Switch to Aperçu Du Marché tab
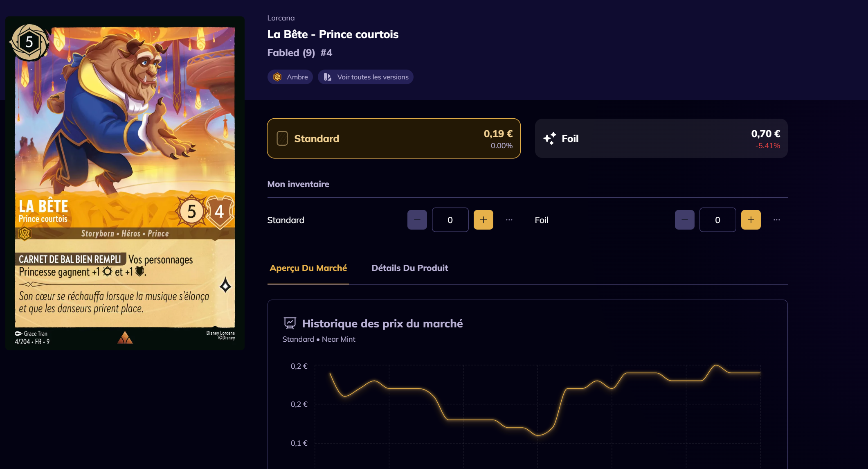The image size is (868, 469). [308, 268]
